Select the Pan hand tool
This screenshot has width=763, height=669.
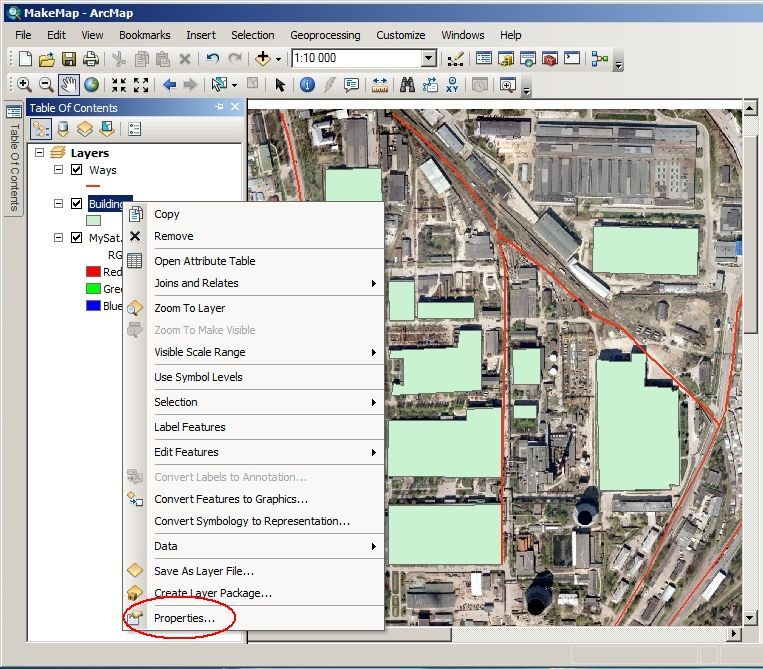tap(69, 85)
